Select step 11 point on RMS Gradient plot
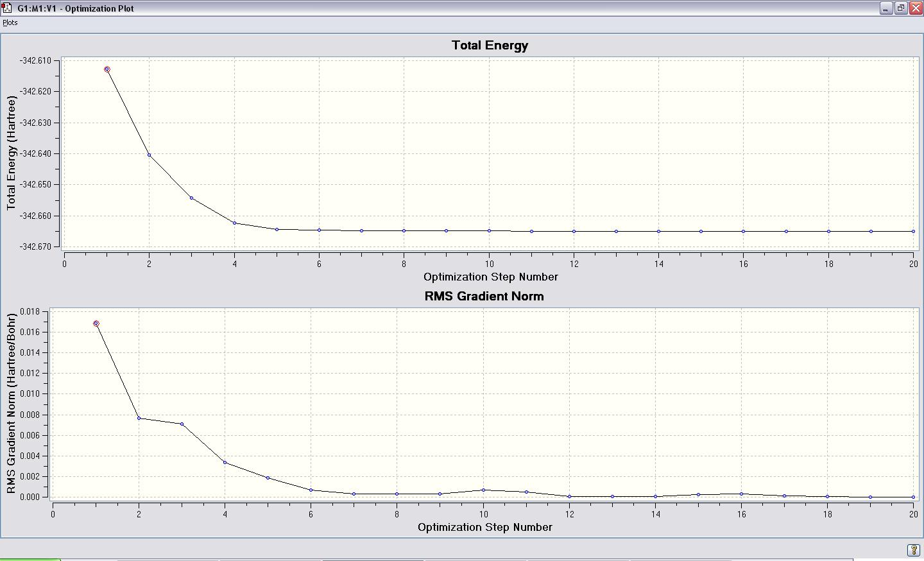Image resolution: width=924 pixels, height=561 pixels. [x=526, y=492]
